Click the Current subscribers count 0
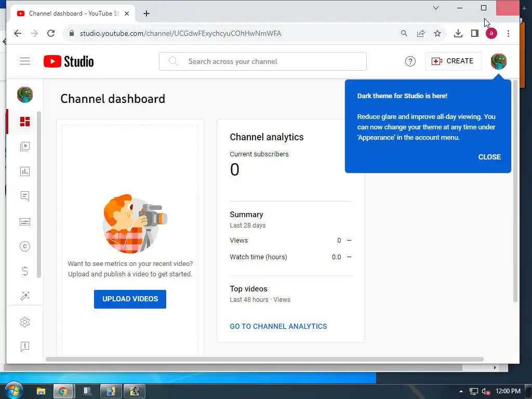Image resolution: width=532 pixels, height=399 pixels. (x=234, y=169)
